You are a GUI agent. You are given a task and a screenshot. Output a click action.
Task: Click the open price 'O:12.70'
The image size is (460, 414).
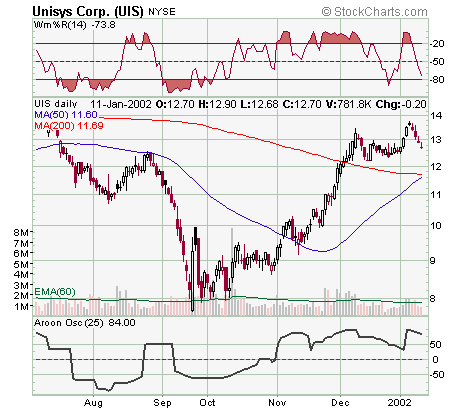175,104
